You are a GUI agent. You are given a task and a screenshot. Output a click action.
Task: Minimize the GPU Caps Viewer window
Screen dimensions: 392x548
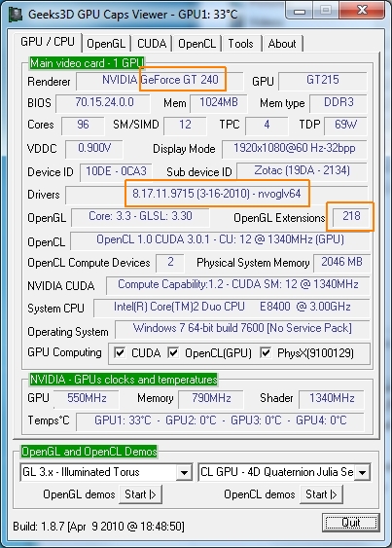click(x=300, y=11)
